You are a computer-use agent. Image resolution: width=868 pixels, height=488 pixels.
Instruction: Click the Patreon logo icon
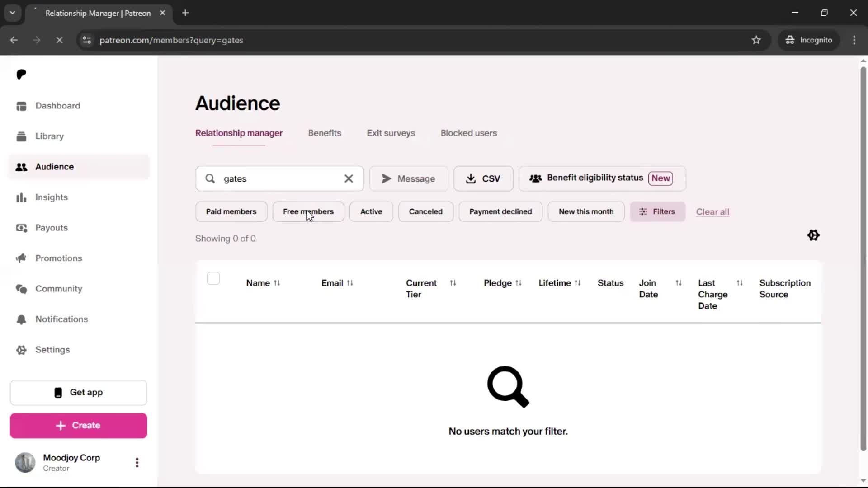click(21, 74)
